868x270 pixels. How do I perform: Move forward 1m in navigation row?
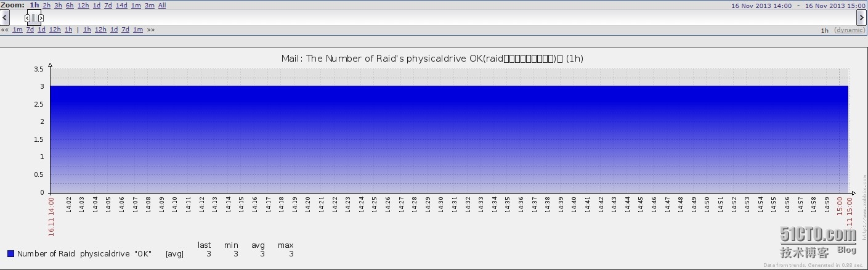tap(138, 30)
